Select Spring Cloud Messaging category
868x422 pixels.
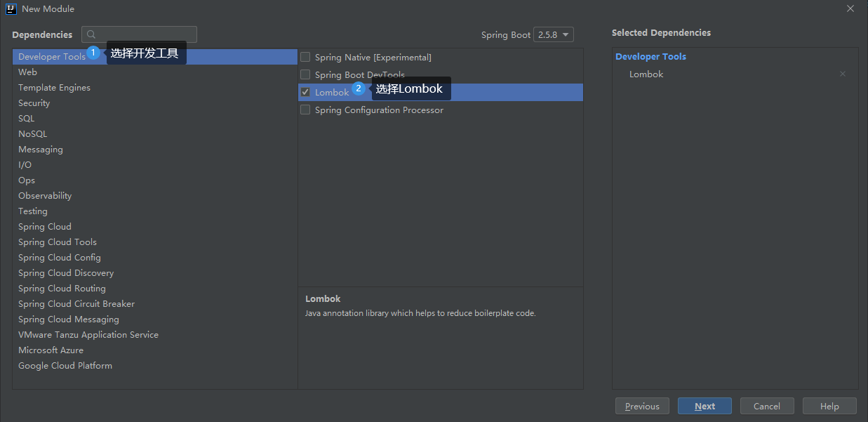(155, 319)
